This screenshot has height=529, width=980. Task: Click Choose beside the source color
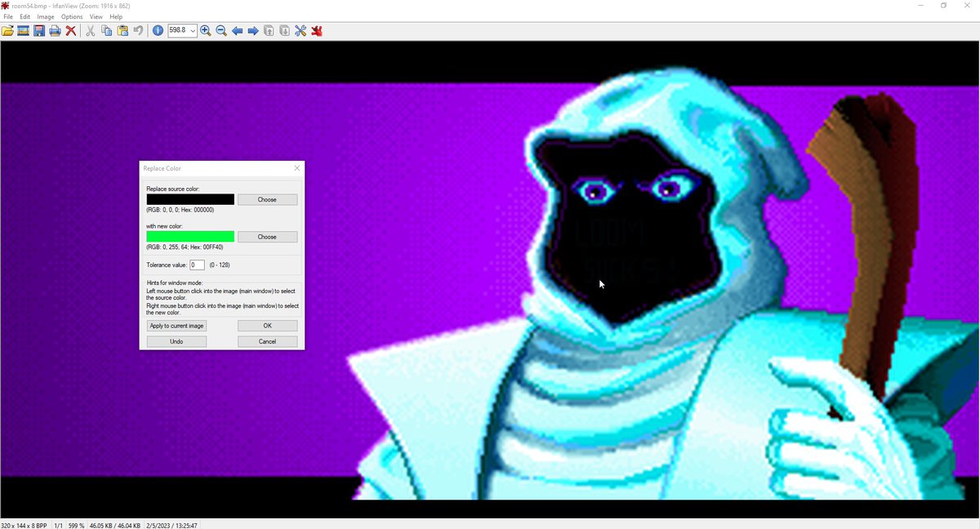(x=267, y=199)
